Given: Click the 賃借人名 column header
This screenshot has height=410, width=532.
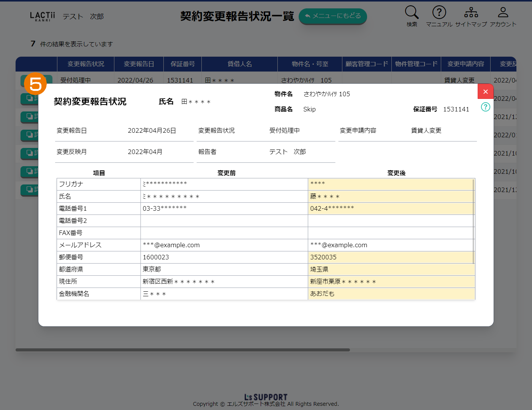Looking at the screenshot, I should [239, 64].
